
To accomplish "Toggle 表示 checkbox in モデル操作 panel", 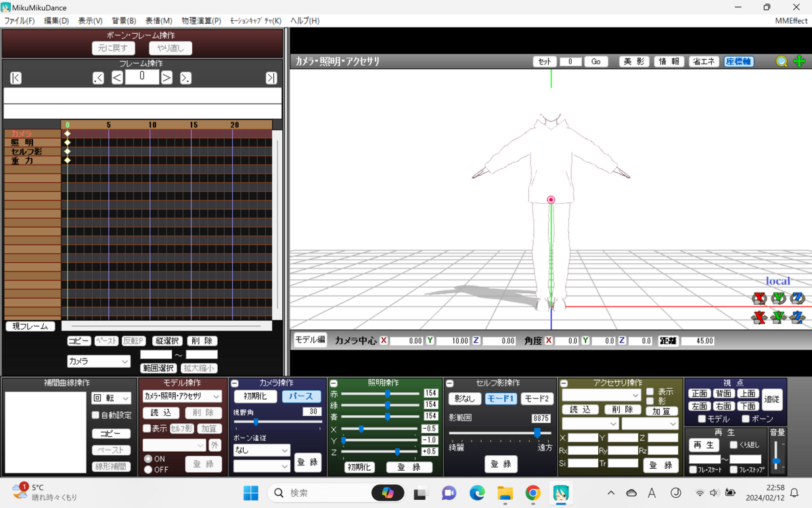I will (146, 428).
